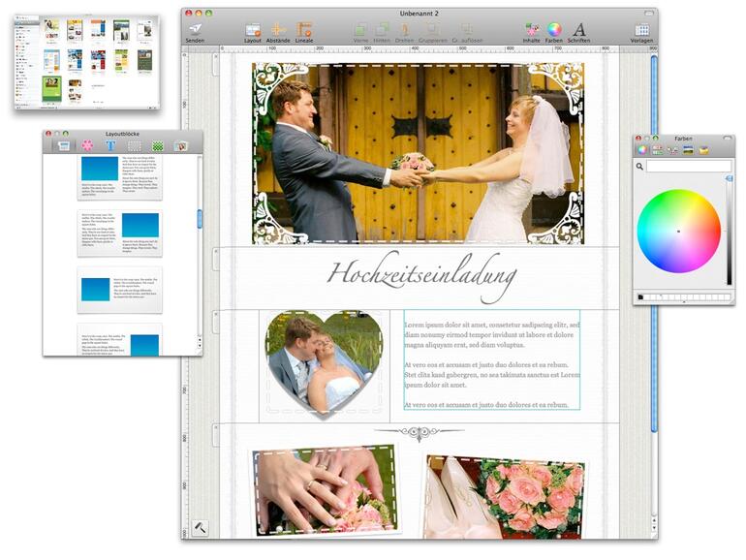Click the Gr. auflösen ungroup icon

point(467,30)
